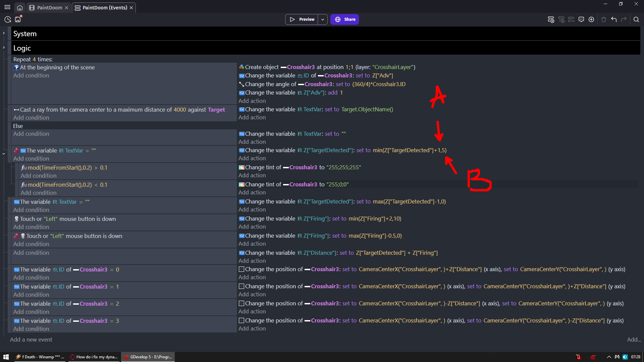
Task: Click the tint icon for 255;0;0 action
Action: coord(241,184)
